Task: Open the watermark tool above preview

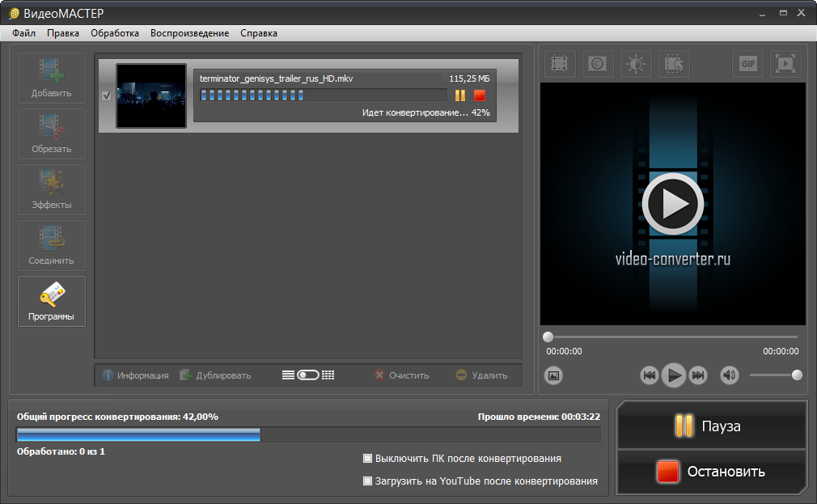Action: (x=598, y=64)
